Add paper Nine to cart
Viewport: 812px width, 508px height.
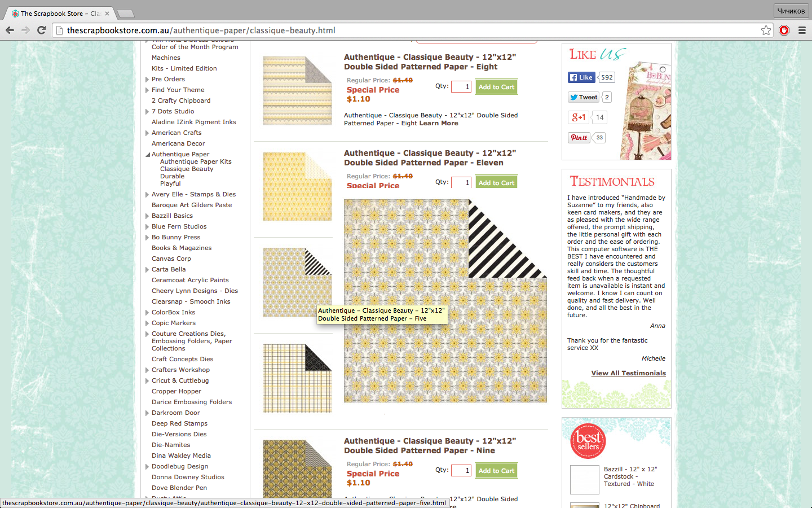click(496, 471)
